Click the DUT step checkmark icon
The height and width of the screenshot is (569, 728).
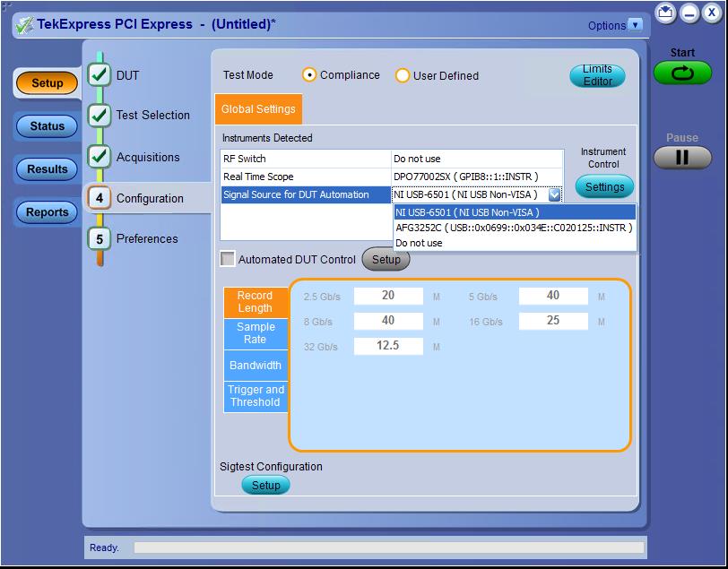point(100,75)
